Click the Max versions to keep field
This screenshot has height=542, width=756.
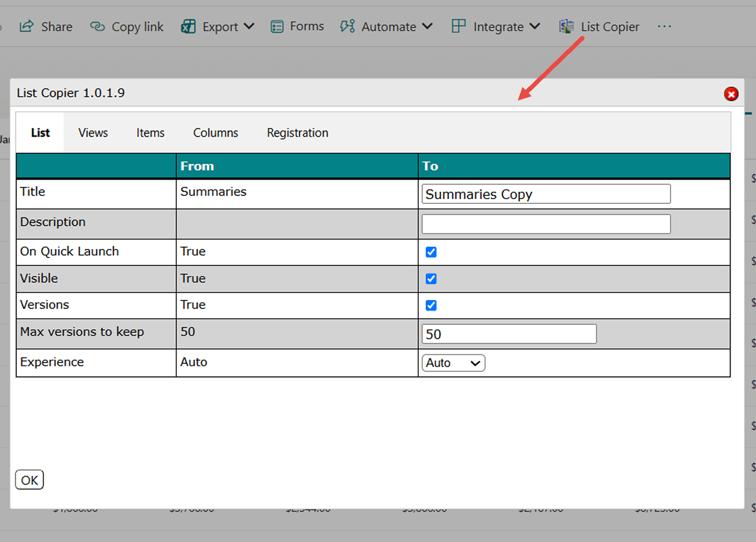pos(508,334)
